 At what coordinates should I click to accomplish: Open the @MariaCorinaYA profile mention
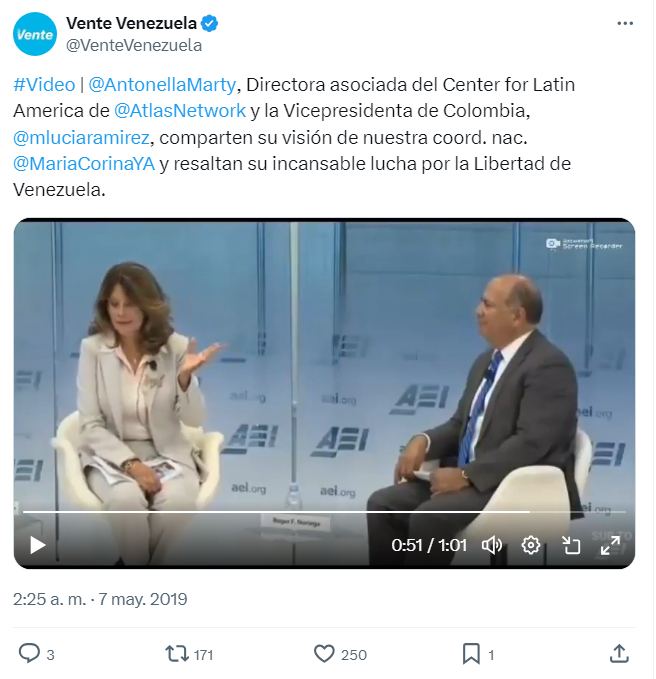tap(84, 164)
